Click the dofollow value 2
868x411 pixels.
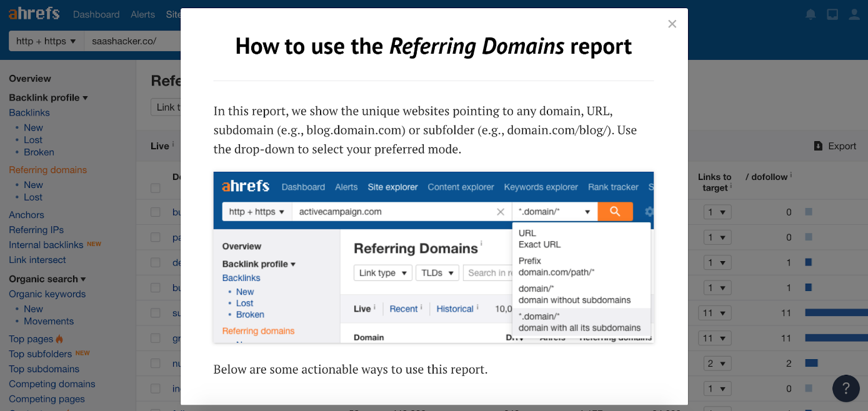pyautogui.click(x=789, y=364)
